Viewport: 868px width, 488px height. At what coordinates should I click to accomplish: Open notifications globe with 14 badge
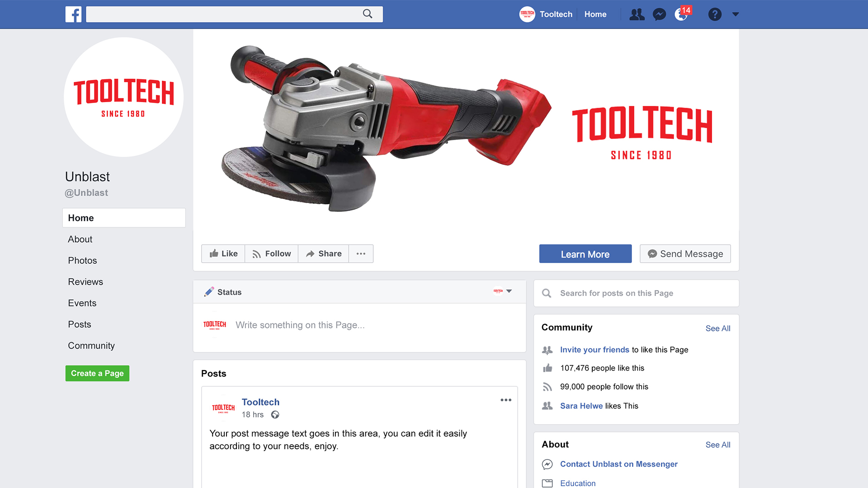681,14
